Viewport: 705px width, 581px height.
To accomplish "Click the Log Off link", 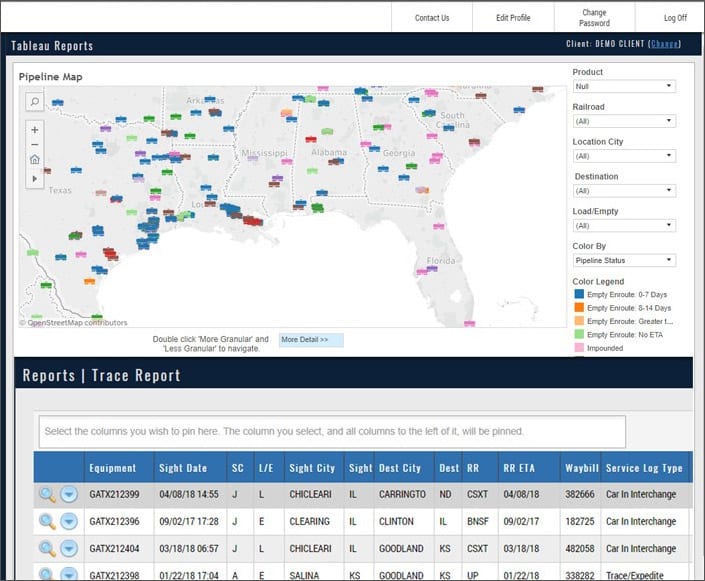I will point(675,18).
